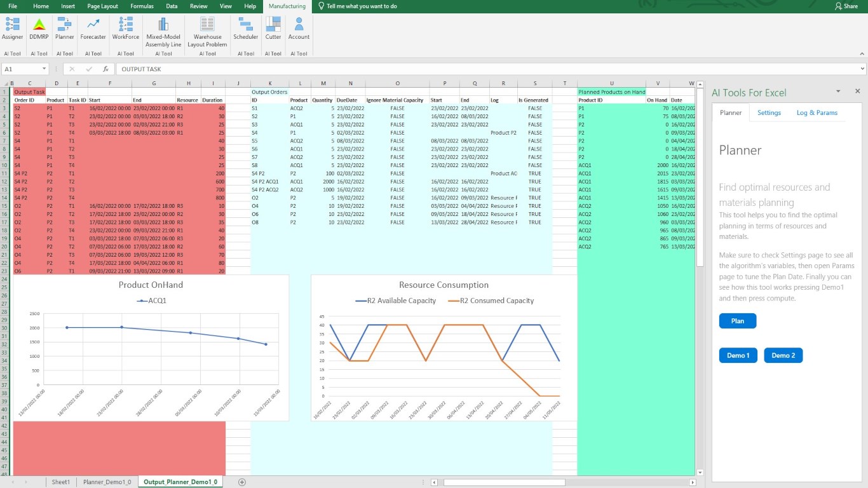The width and height of the screenshot is (868, 488).
Task: Click the Plan button
Action: (x=738, y=321)
